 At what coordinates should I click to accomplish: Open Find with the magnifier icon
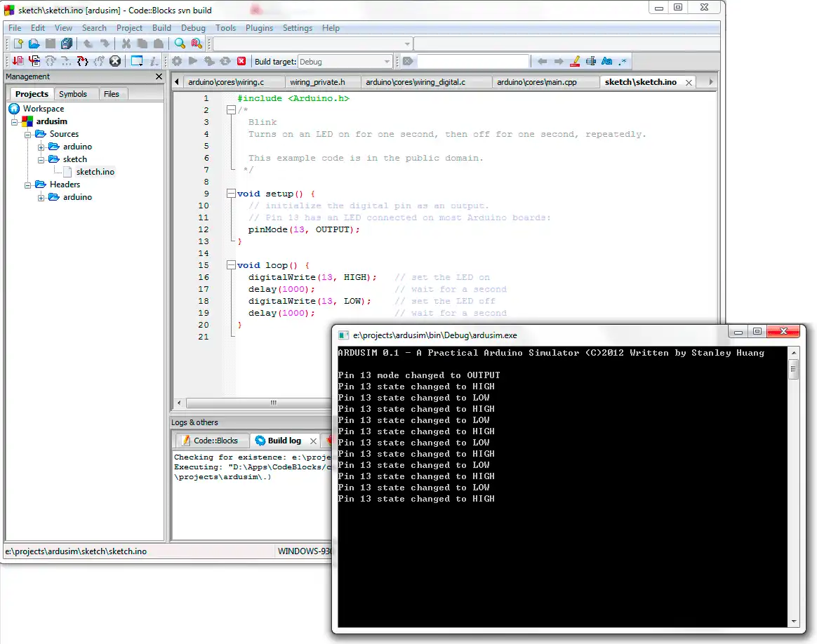point(180,43)
